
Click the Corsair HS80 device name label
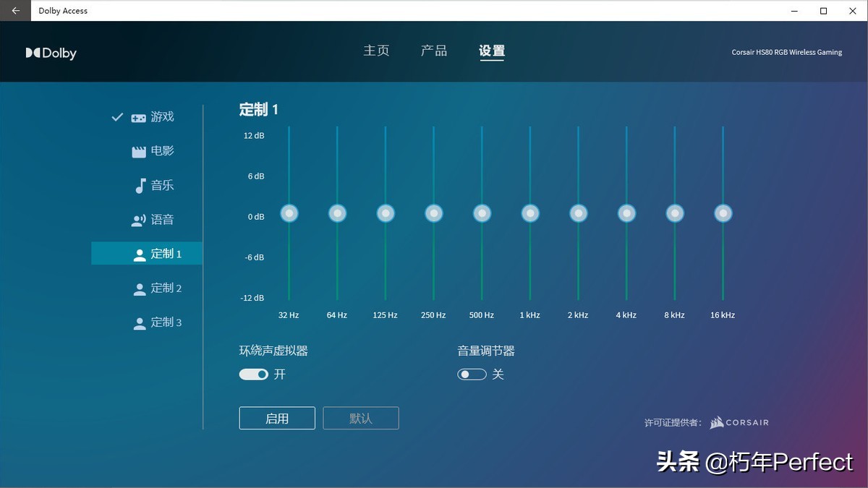786,52
